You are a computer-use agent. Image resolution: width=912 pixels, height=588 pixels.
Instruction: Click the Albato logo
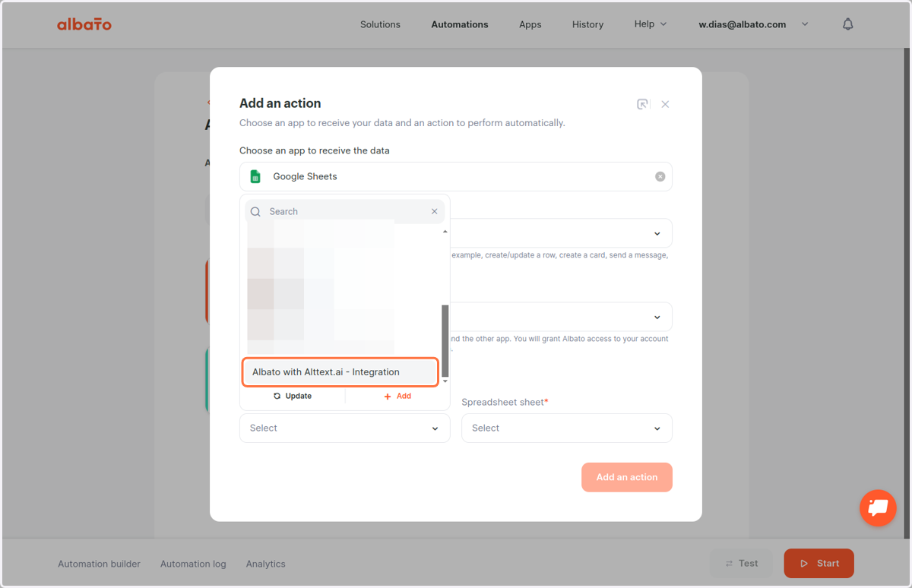click(x=84, y=24)
